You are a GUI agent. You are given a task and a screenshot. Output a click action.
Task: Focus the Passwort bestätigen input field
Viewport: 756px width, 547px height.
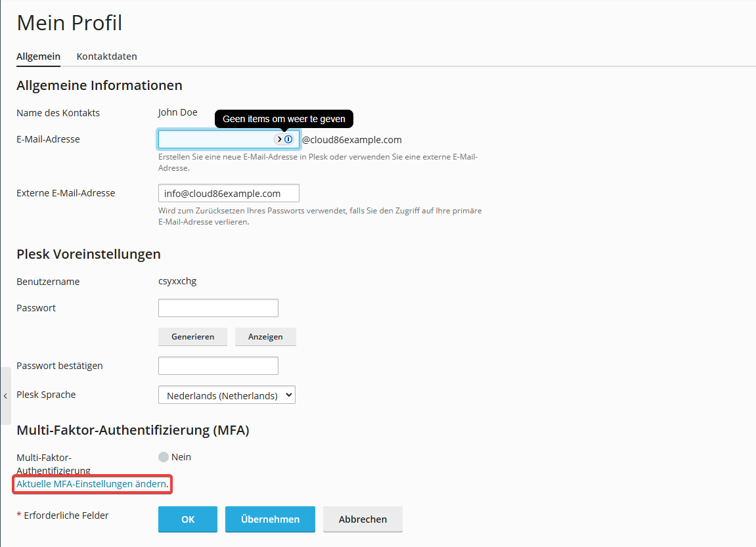[x=218, y=366]
